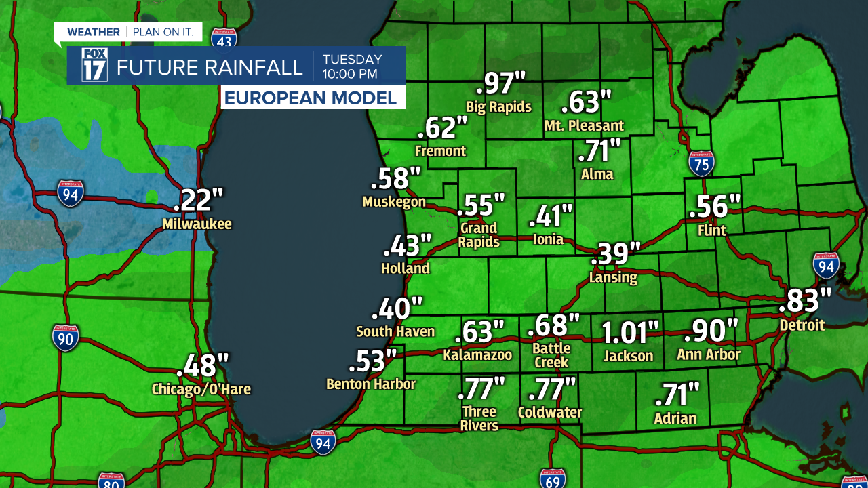This screenshot has width=868, height=488.
Task: Select the Interstate 75 shield near Flint
Action: tap(701, 163)
